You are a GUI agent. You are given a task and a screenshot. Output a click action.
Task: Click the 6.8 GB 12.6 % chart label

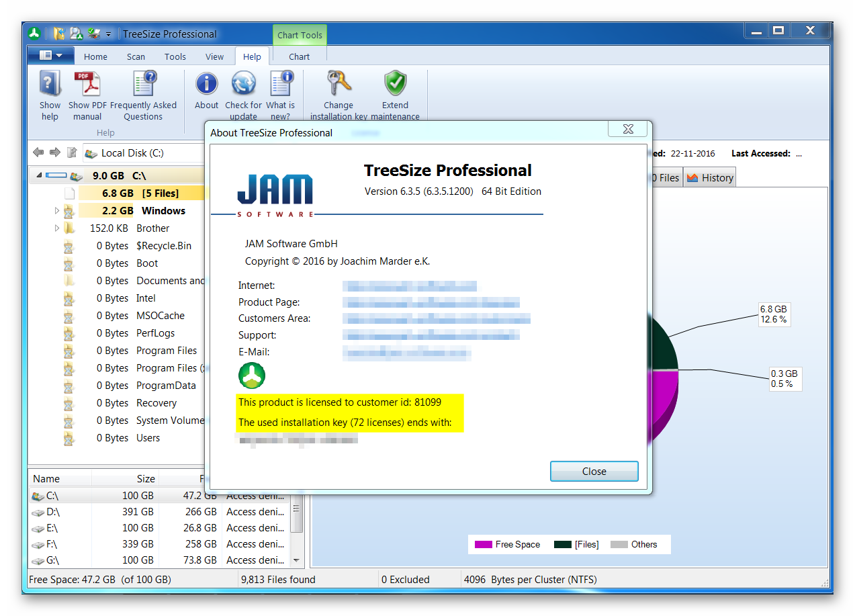click(774, 314)
